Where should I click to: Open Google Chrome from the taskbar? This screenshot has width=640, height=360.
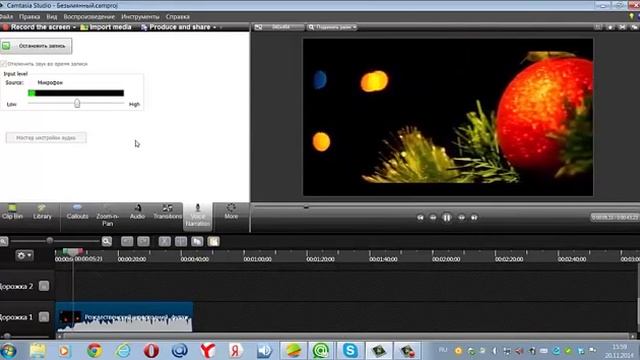click(94, 351)
